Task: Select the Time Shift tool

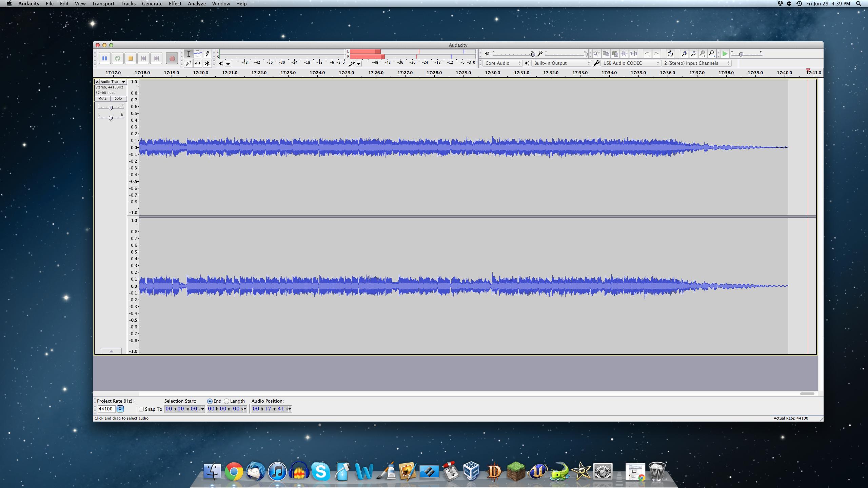Action: 198,63
